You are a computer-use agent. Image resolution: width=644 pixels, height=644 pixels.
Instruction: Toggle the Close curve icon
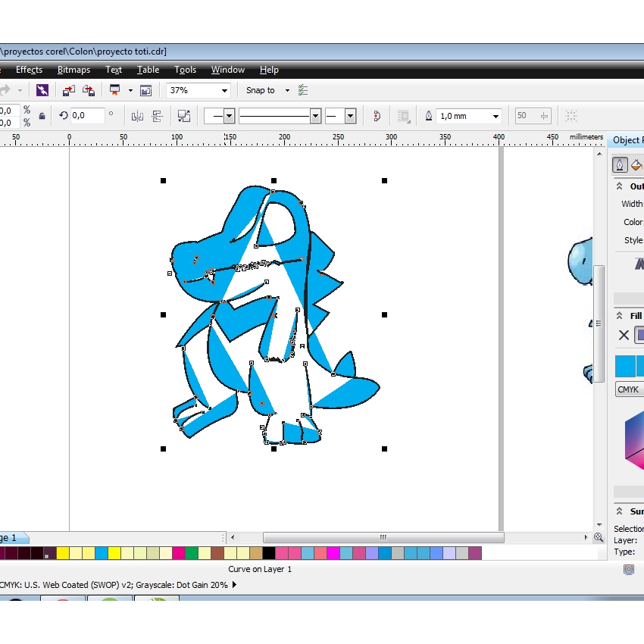(x=377, y=116)
